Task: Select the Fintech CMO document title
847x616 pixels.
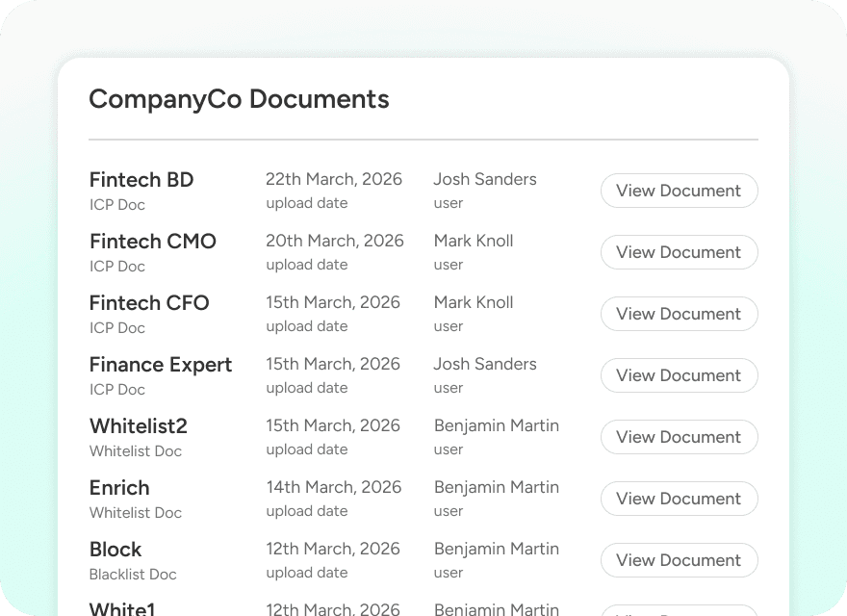Action: point(153,242)
